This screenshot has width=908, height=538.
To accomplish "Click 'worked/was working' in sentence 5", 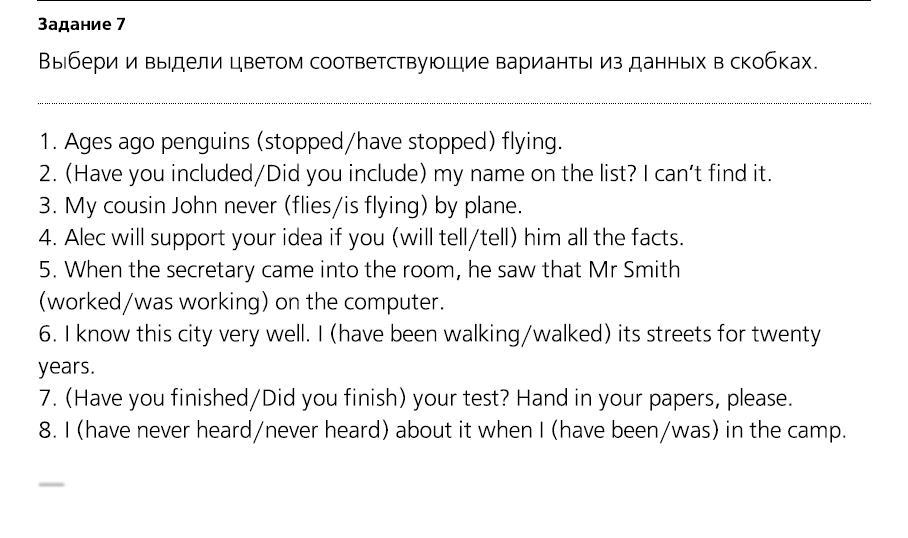I will click(x=153, y=302).
